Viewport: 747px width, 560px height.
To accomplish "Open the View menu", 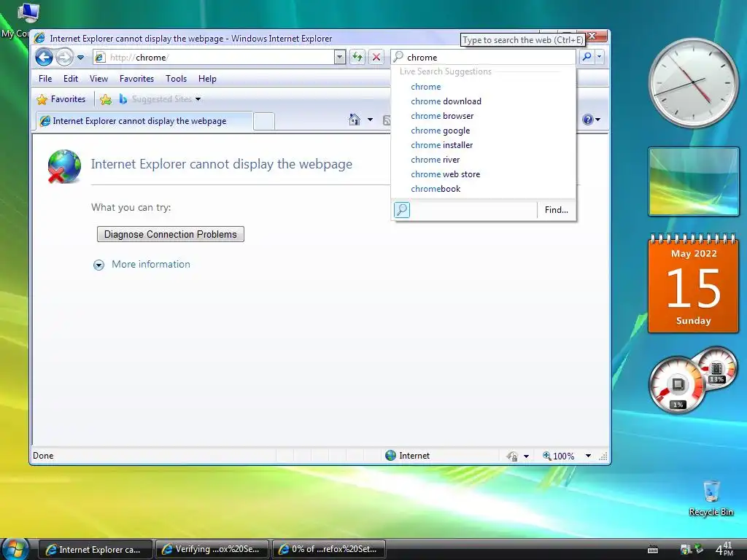I will click(x=98, y=79).
